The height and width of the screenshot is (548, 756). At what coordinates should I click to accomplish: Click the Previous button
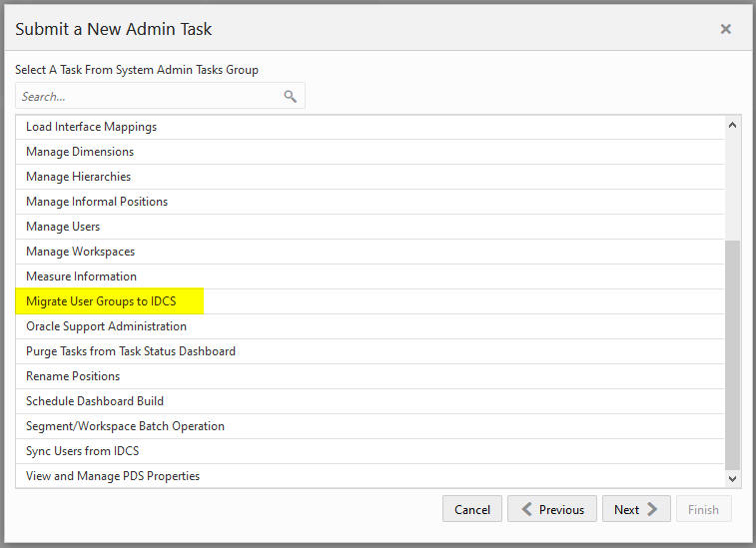(x=552, y=509)
